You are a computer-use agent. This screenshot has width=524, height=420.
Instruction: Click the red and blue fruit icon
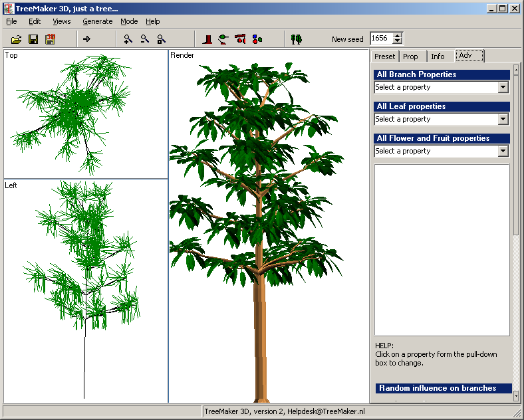coord(257,39)
